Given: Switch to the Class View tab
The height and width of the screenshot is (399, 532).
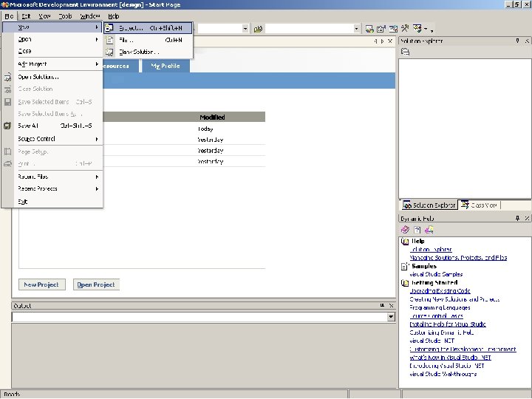Looking at the screenshot, I should coord(479,205).
